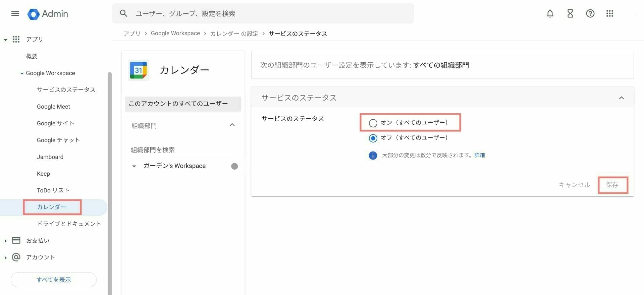Click the ガーデン's Workspace org unit
The width and height of the screenshot is (644, 295).
coord(174,166)
